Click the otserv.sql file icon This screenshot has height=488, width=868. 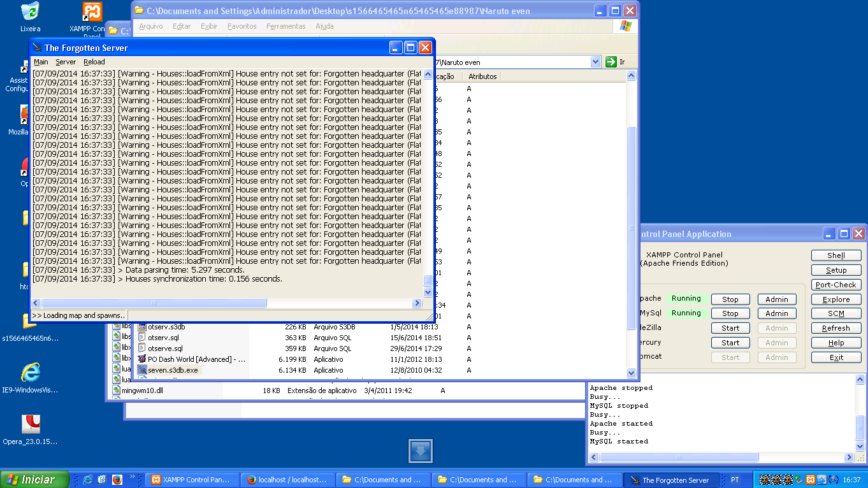pyautogui.click(x=142, y=338)
